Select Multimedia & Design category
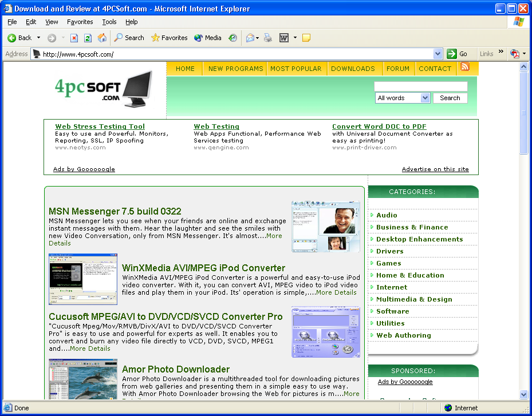This screenshot has width=532, height=416. point(414,299)
